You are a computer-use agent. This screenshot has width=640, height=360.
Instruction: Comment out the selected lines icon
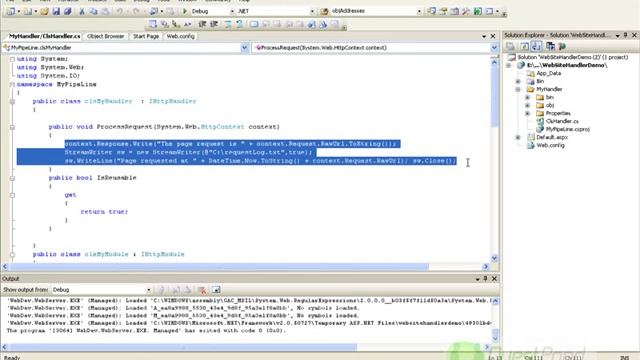pyautogui.click(x=228, y=24)
